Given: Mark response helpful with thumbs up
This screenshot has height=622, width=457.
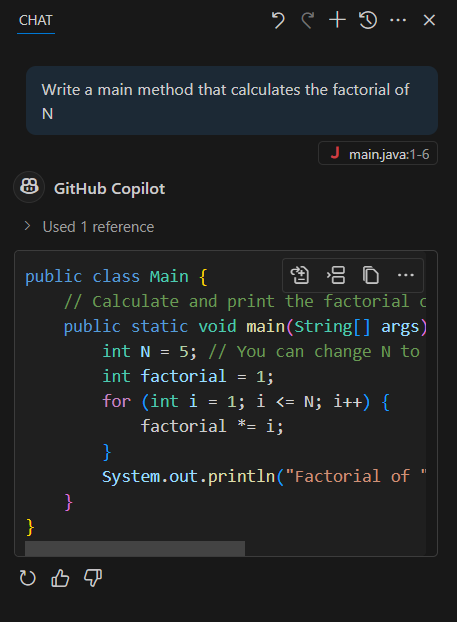Looking at the screenshot, I should coord(60,578).
